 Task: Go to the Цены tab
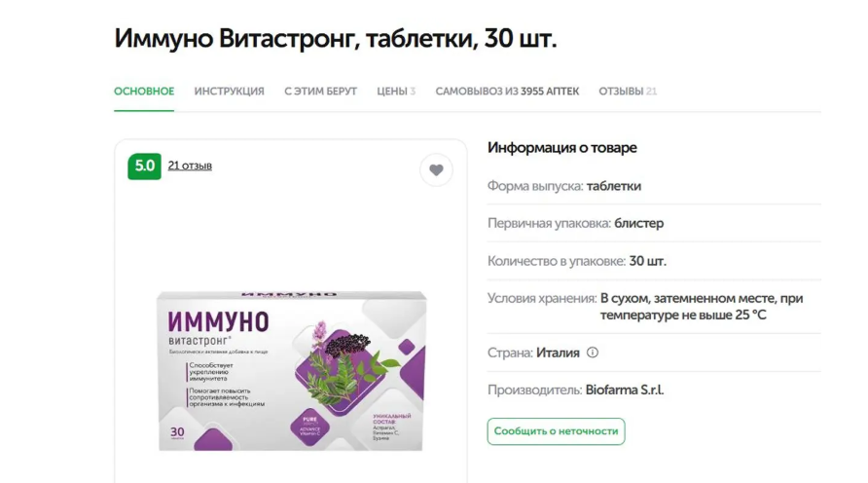(396, 92)
